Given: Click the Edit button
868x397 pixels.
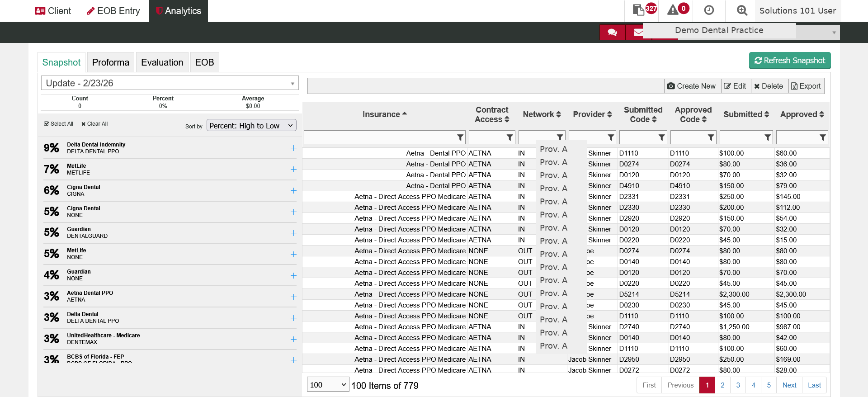Looking at the screenshot, I should (x=736, y=86).
